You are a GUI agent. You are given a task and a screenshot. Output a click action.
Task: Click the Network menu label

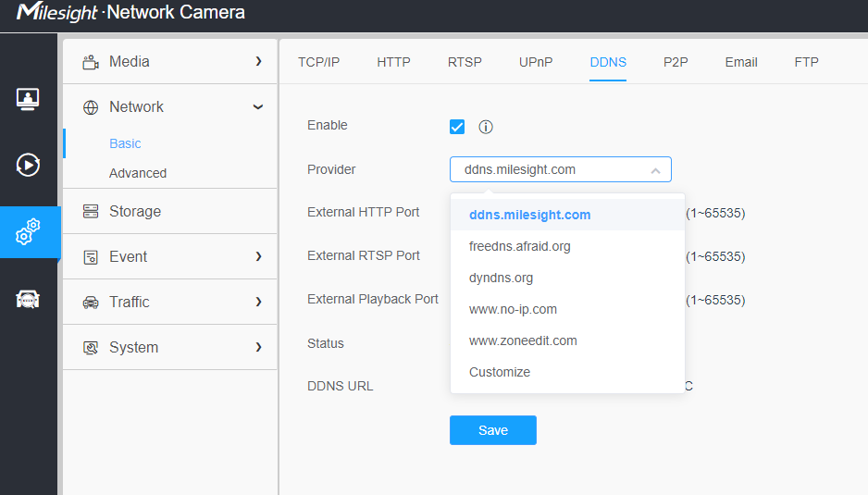pos(136,106)
